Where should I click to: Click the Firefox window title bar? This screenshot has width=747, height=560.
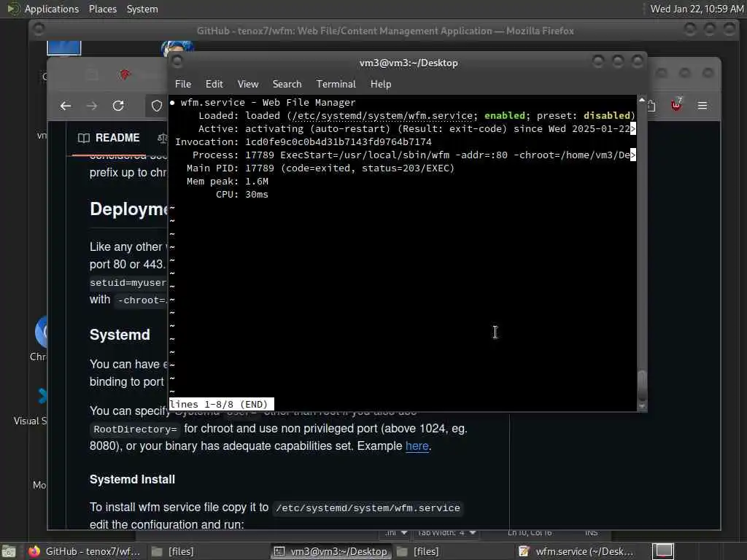coord(385,31)
